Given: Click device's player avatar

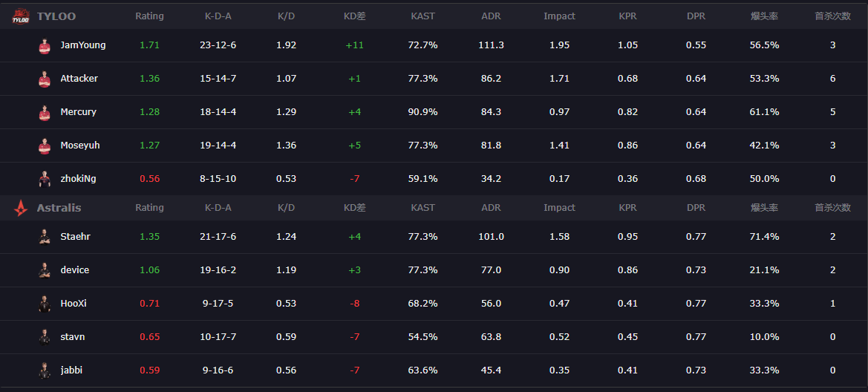Looking at the screenshot, I should (x=45, y=270).
